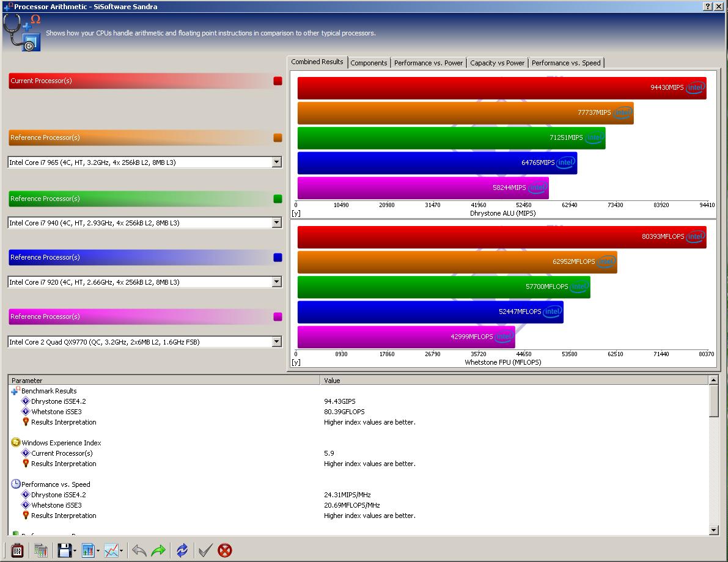The height and width of the screenshot is (562, 728).
Task: Open the Capacity vs Power tab
Action: [497, 63]
